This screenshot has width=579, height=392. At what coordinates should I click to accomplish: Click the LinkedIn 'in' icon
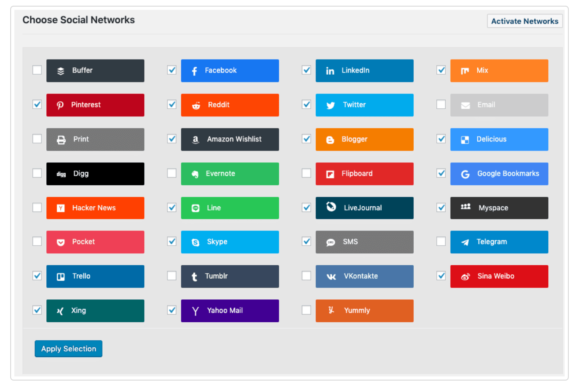[330, 71]
